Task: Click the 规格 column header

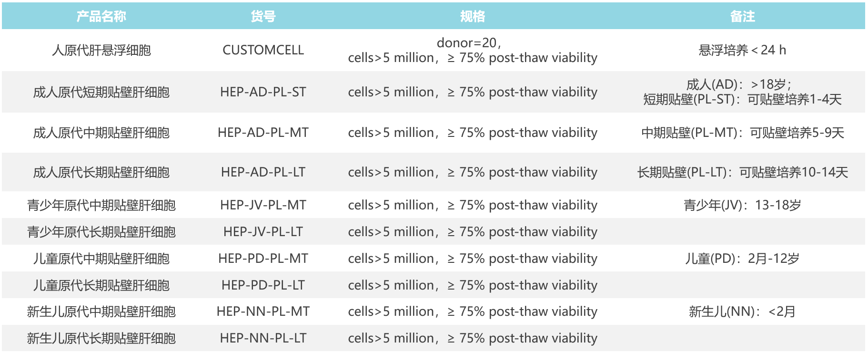Action: coord(472,17)
